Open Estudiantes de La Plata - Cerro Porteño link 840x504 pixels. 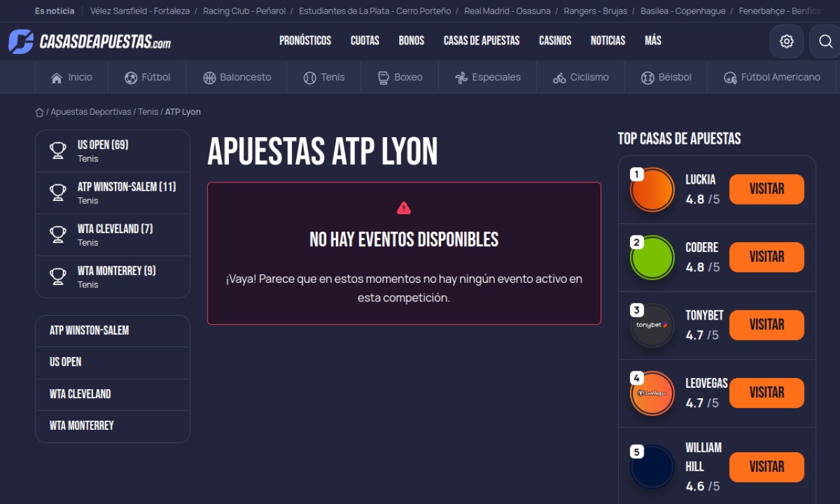(375, 11)
